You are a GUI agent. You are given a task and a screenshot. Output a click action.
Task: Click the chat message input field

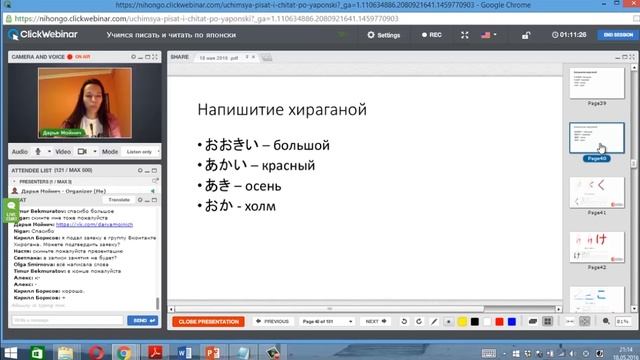[x=67, y=320]
